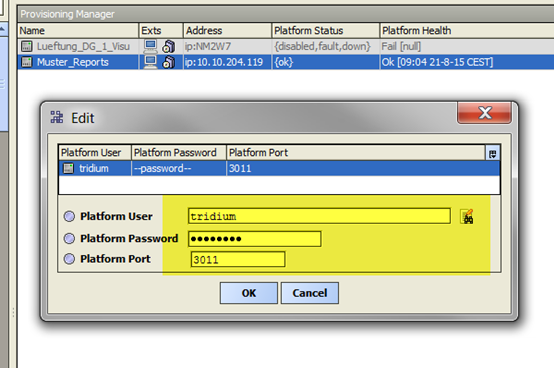Click Platform Port column header in dialog
Image resolution: width=554 pixels, height=368 pixels.
click(356, 153)
